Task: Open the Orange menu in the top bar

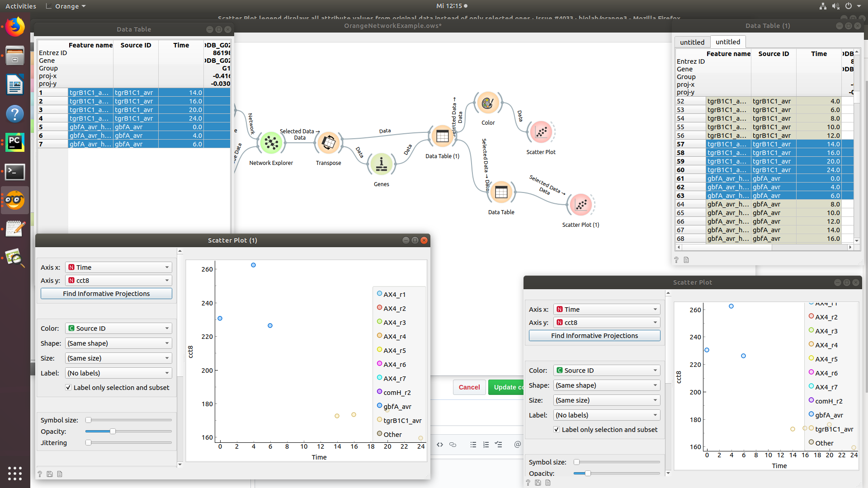Action: pyautogui.click(x=65, y=6)
